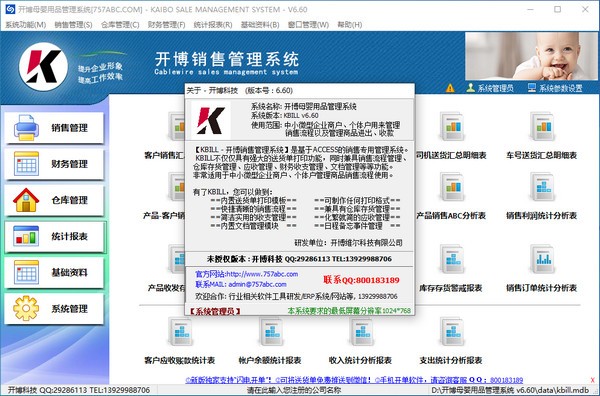Open the 仓库管理(C) menu
The width and height of the screenshot is (600, 396).
120,25
